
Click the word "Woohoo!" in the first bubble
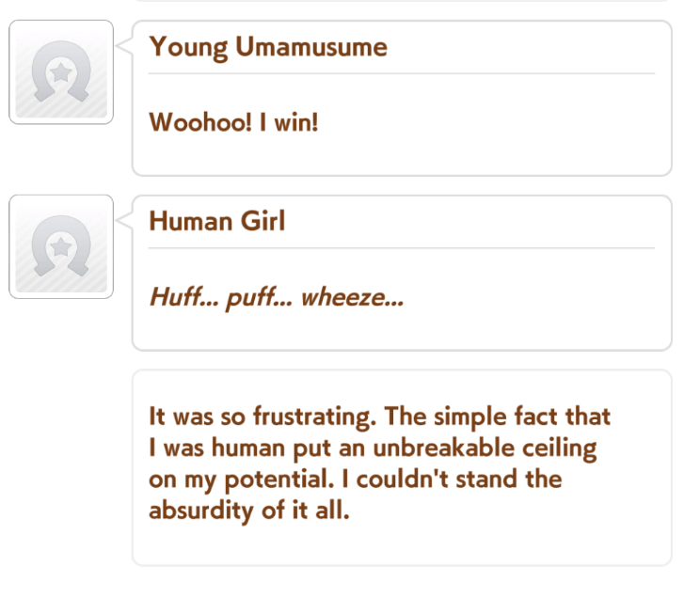coord(200,122)
